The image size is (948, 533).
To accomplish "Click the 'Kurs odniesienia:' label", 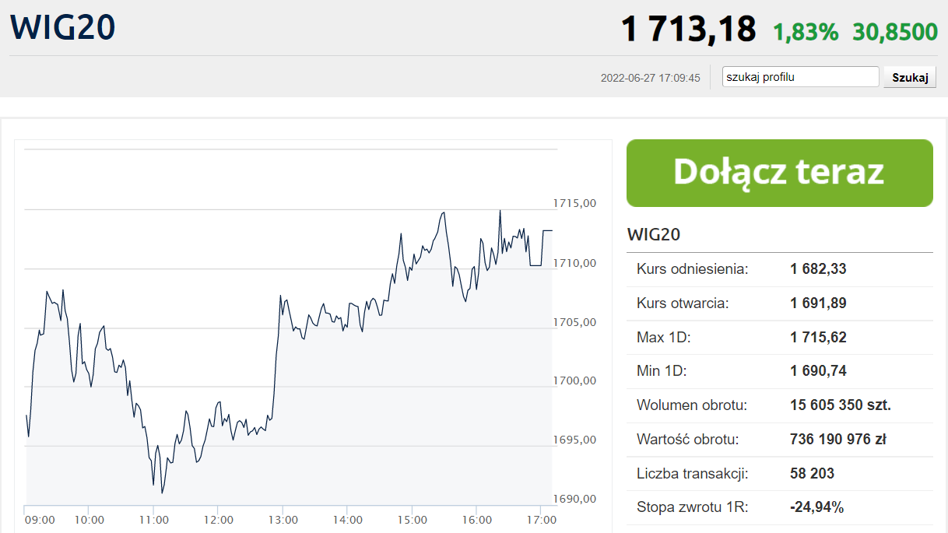I will click(x=692, y=269).
